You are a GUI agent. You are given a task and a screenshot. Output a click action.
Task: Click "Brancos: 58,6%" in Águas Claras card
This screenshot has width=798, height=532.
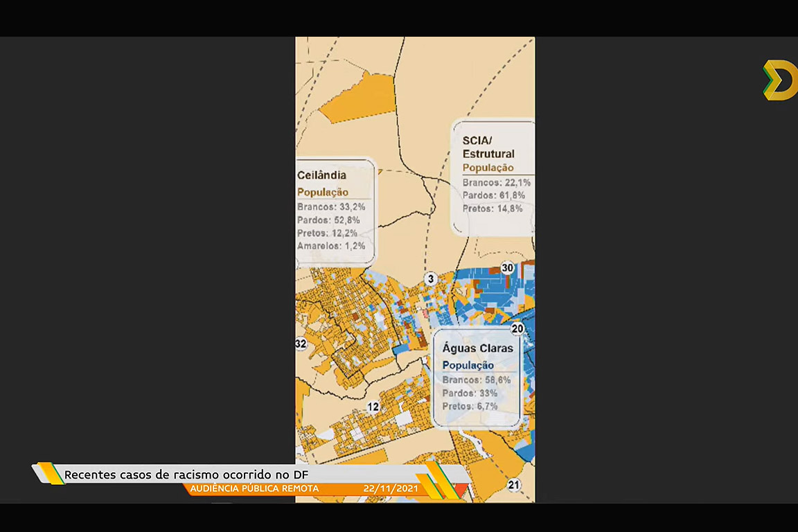477,380
